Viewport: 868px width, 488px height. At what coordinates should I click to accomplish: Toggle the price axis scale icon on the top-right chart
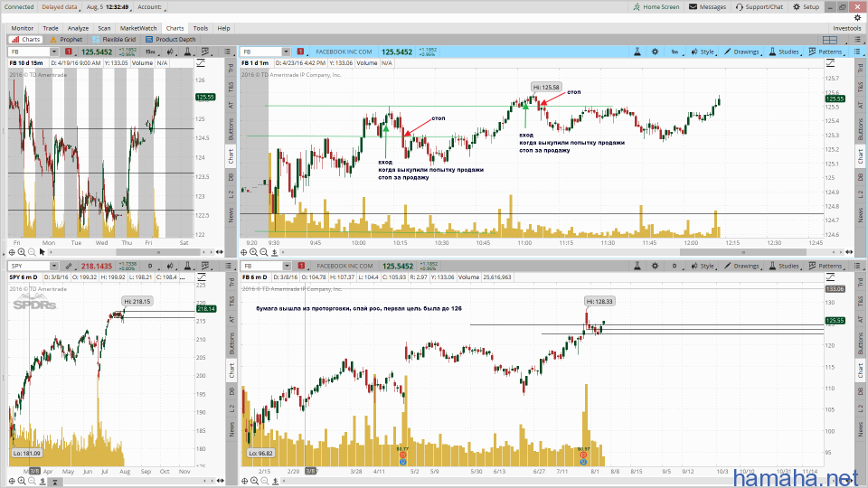point(830,63)
